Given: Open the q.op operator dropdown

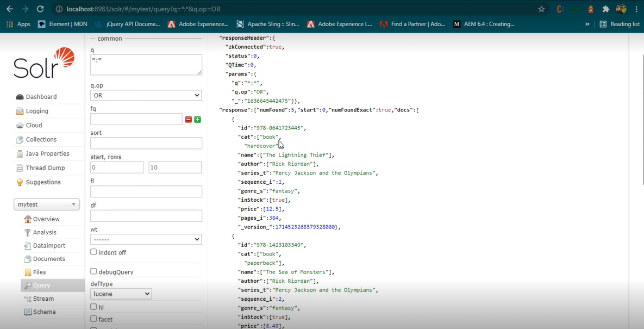Looking at the screenshot, I should coord(146,95).
